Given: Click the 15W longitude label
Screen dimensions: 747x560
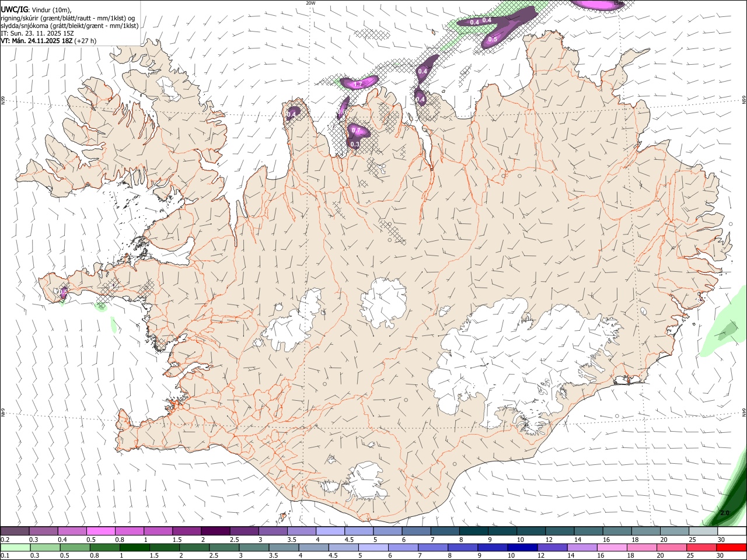Looking at the screenshot, I should click(x=618, y=3).
